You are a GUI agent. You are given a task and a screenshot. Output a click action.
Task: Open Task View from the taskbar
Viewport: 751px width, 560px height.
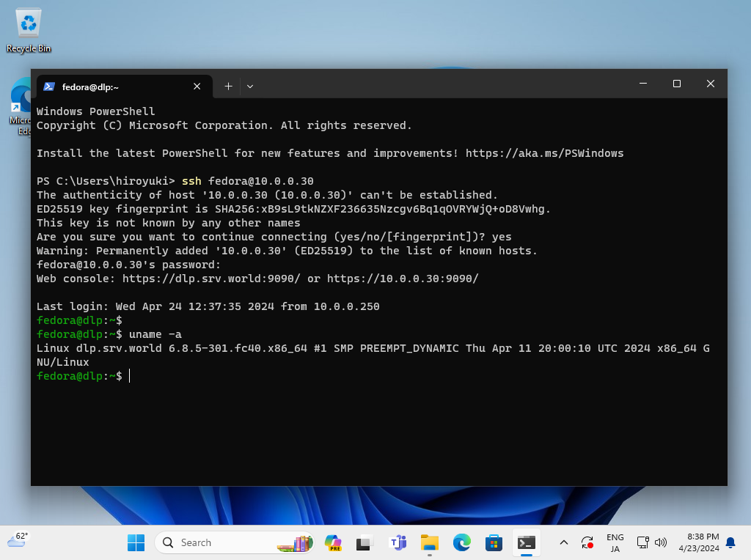364,542
